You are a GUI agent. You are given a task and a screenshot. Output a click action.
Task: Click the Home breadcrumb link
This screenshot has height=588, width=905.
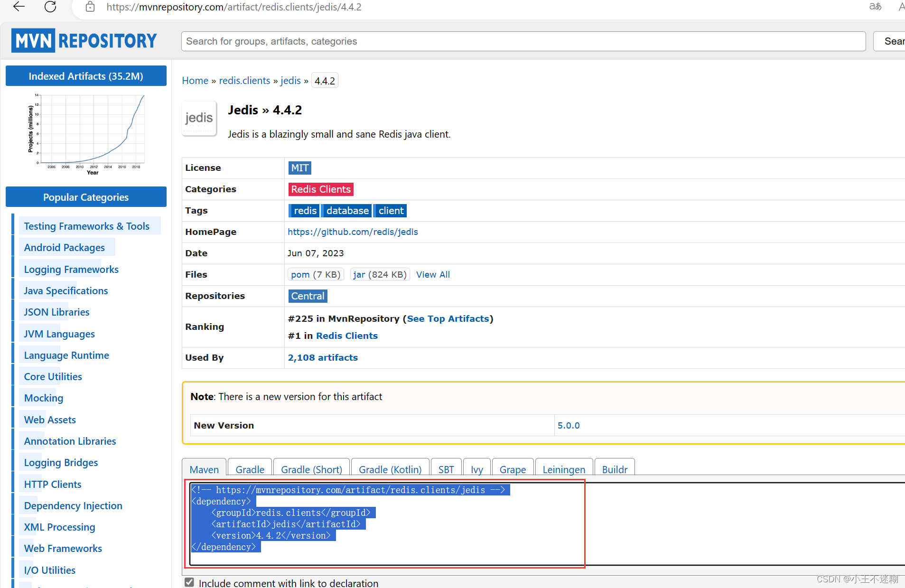coord(195,81)
